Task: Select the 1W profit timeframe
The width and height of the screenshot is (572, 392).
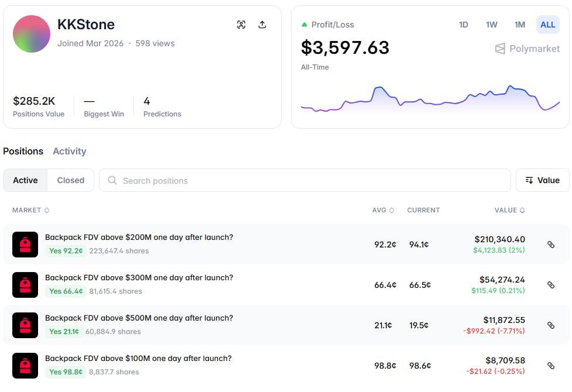Action: tap(491, 25)
